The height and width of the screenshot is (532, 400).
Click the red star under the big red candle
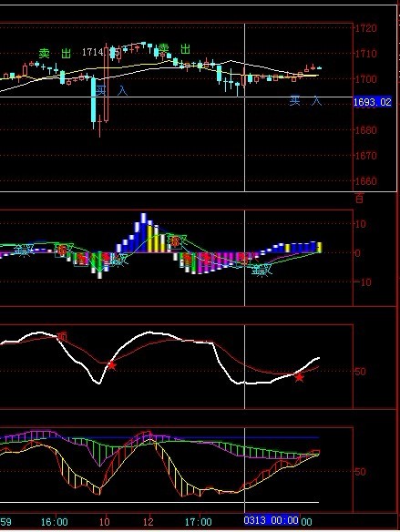pyautogui.click(x=112, y=365)
